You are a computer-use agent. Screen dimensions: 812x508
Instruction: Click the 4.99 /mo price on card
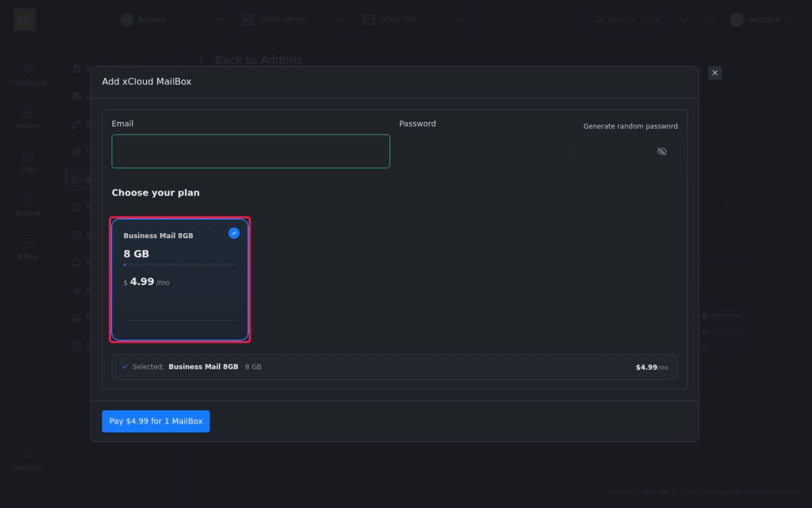(x=147, y=282)
